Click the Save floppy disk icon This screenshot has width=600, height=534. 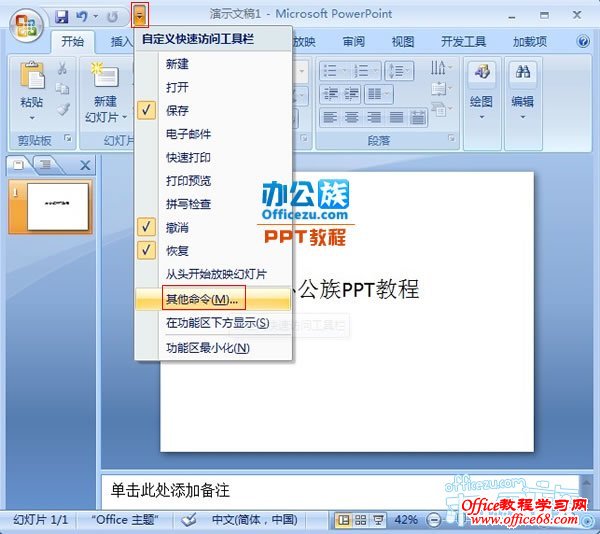61,16
